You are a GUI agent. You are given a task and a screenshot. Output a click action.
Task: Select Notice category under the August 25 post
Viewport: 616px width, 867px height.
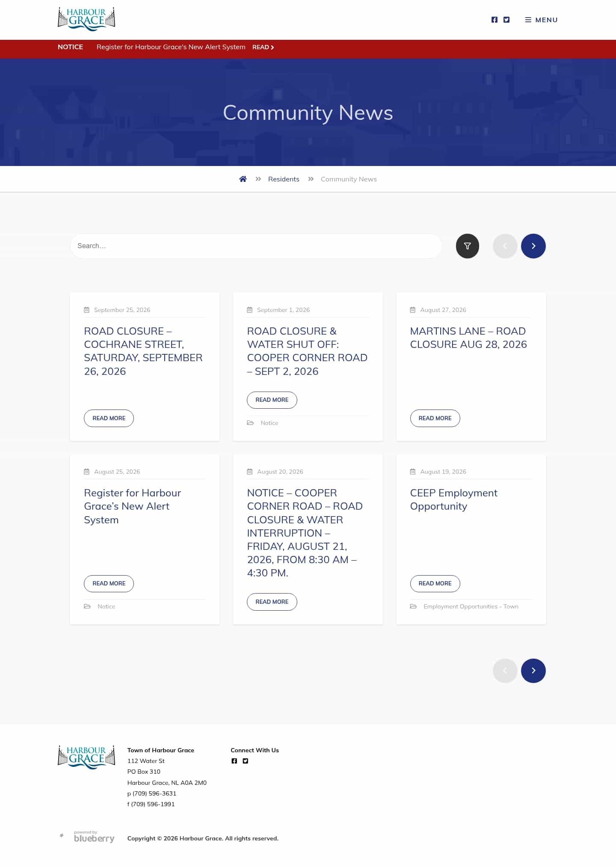click(x=106, y=606)
